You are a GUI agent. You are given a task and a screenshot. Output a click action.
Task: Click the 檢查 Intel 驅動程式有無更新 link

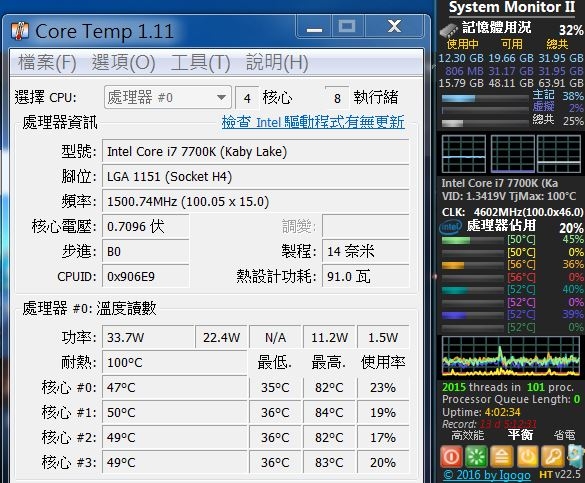(x=313, y=122)
